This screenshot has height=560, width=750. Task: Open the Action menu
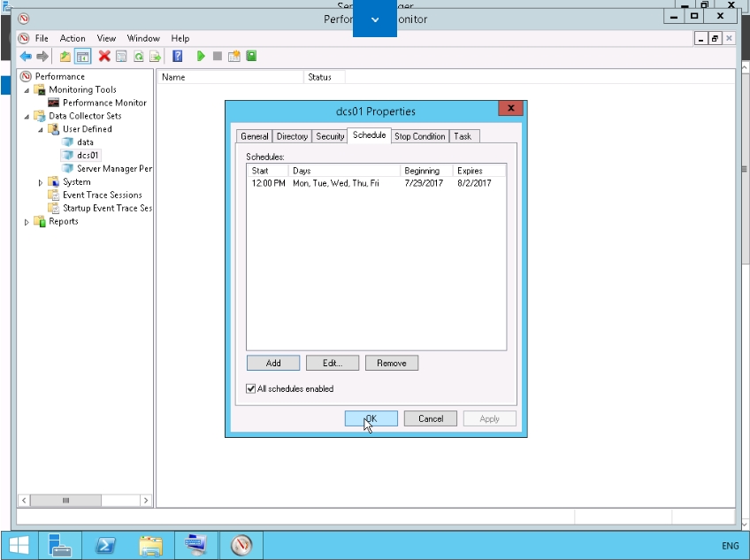[x=73, y=39]
